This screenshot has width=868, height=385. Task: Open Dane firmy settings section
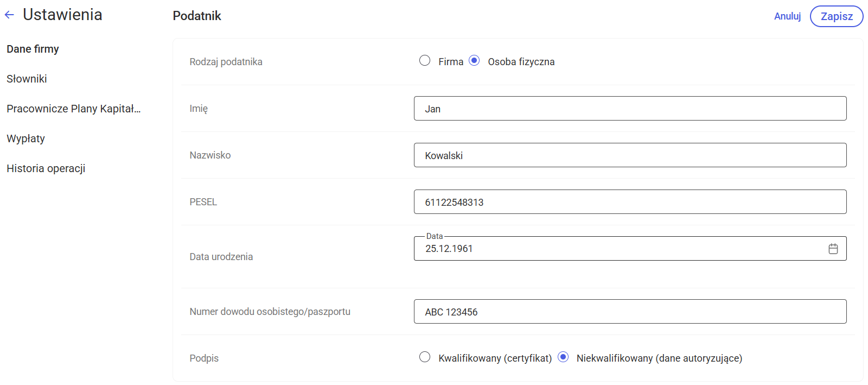(33, 49)
